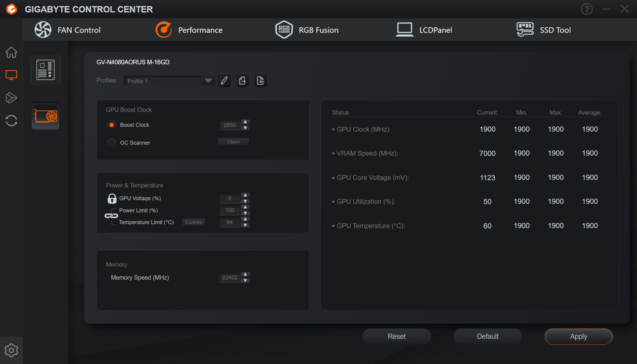Click the Default button
Screen dimensions: 637x364
pyautogui.click(x=487, y=336)
